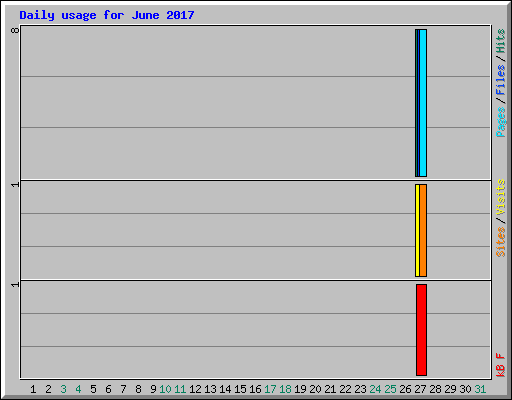The image size is (512, 400).
Task: Click green day 31 on the x-axis
Action: 480,389
